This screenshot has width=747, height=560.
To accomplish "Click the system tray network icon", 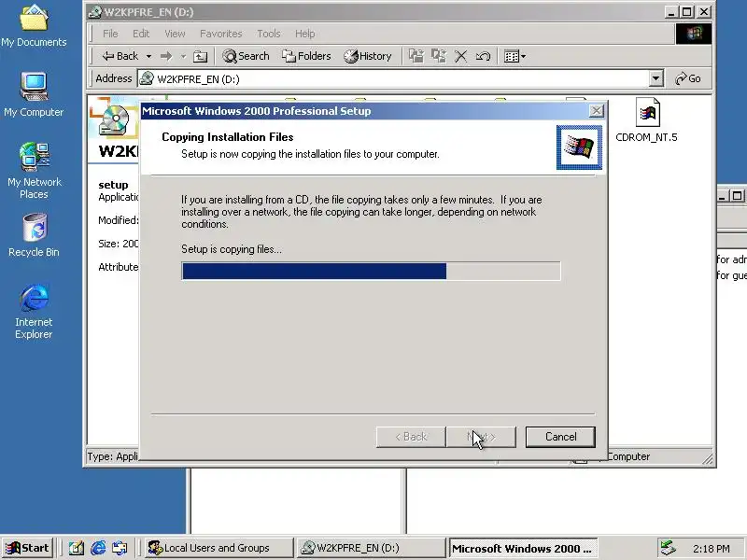I will coord(668,548).
